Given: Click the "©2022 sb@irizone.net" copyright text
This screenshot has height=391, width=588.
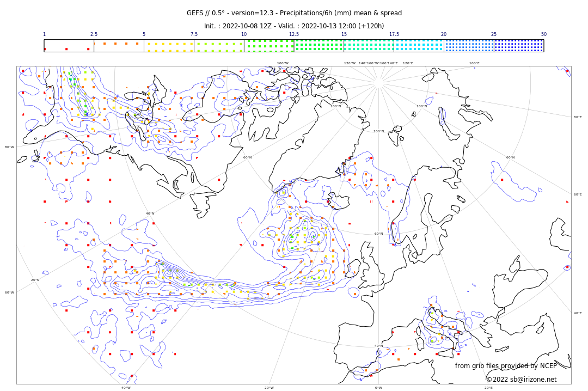Looking at the screenshot, I should 521,380.
